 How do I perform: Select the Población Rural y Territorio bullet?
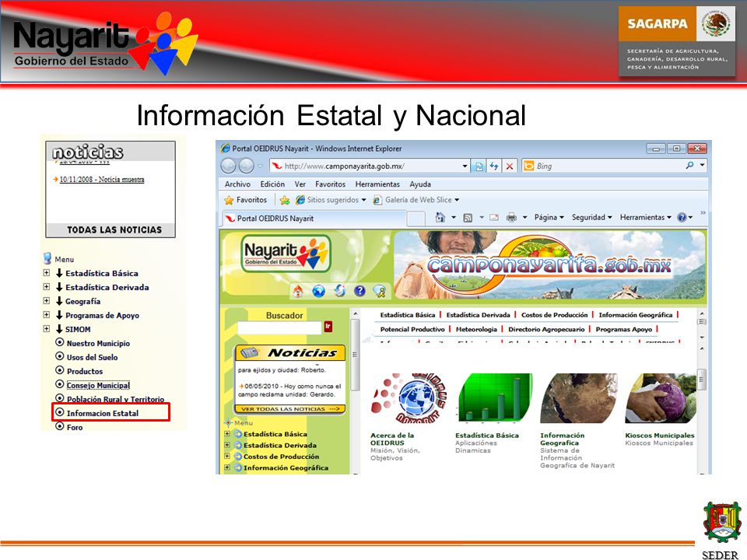tap(60, 398)
